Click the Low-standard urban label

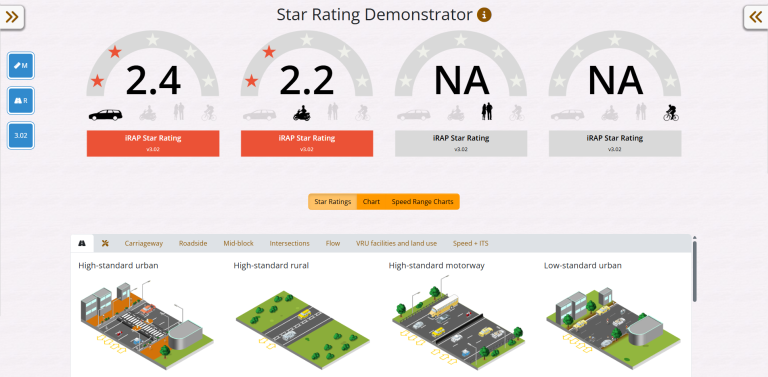(582, 265)
